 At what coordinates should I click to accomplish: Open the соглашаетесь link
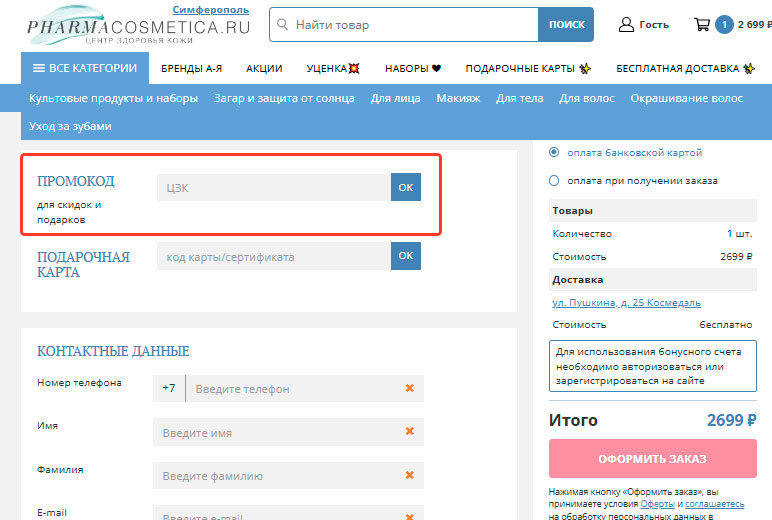point(714,504)
